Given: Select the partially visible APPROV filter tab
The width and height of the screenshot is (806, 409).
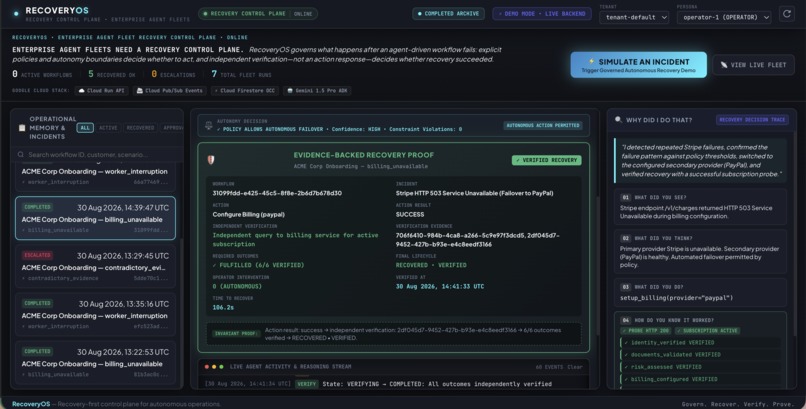Looking at the screenshot, I should pyautogui.click(x=172, y=127).
